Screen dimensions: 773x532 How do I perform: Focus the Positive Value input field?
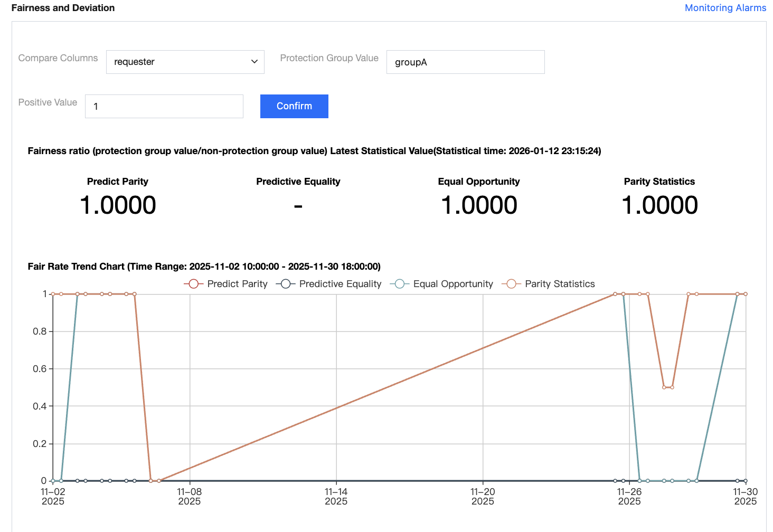pyautogui.click(x=164, y=106)
